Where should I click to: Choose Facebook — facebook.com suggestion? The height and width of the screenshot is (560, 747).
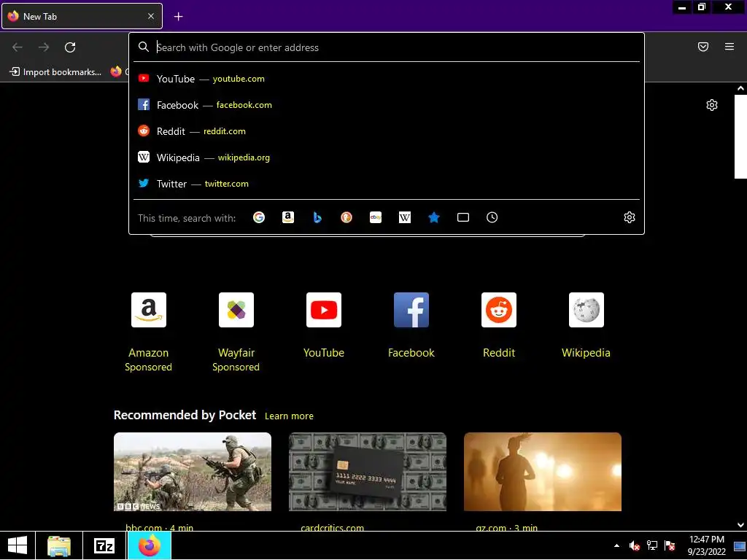click(x=387, y=105)
